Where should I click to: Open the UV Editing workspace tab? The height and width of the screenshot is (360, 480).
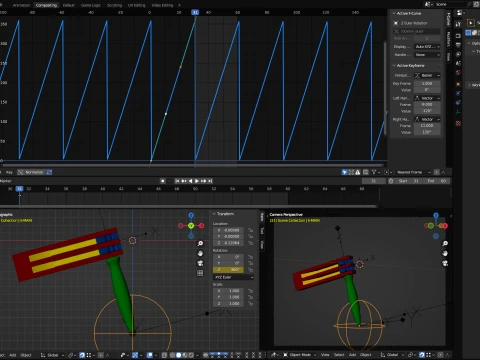[136, 5]
